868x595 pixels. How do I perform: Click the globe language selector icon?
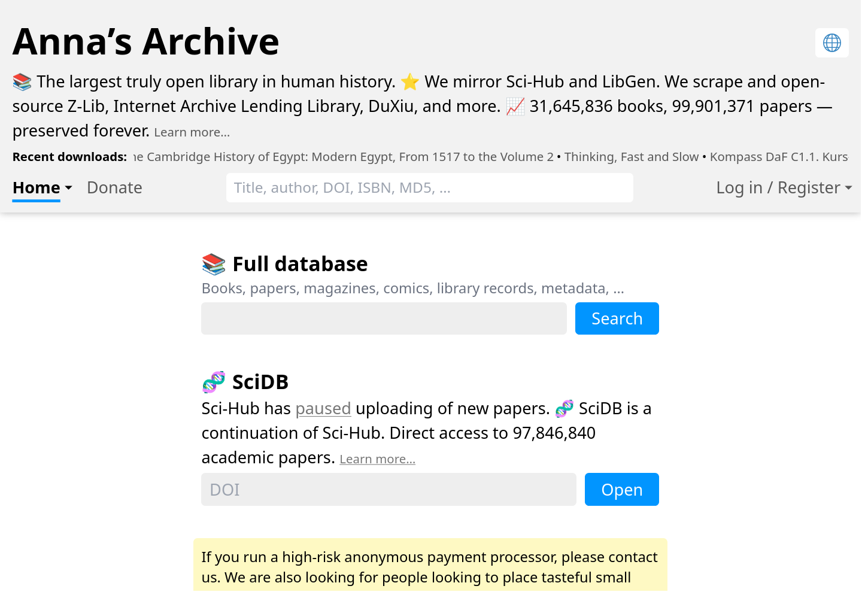coord(831,43)
